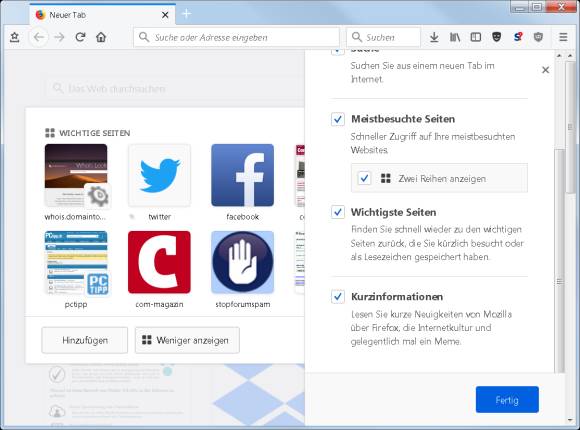The height and width of the screenshot is (430, 580).
Task: Select the Neuer Tab tab
Action: click(102, 15)
